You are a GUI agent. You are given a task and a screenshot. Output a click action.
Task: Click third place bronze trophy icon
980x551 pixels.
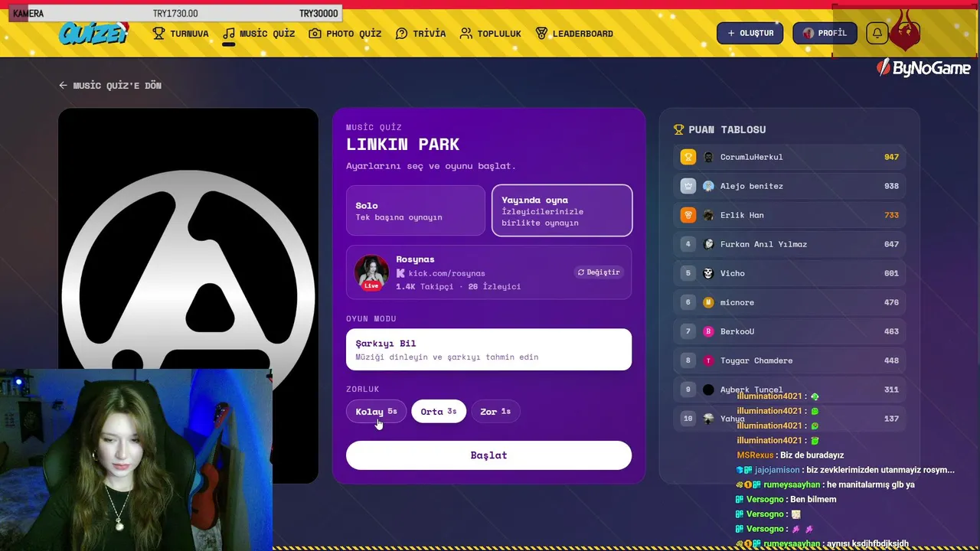(688, 215)
